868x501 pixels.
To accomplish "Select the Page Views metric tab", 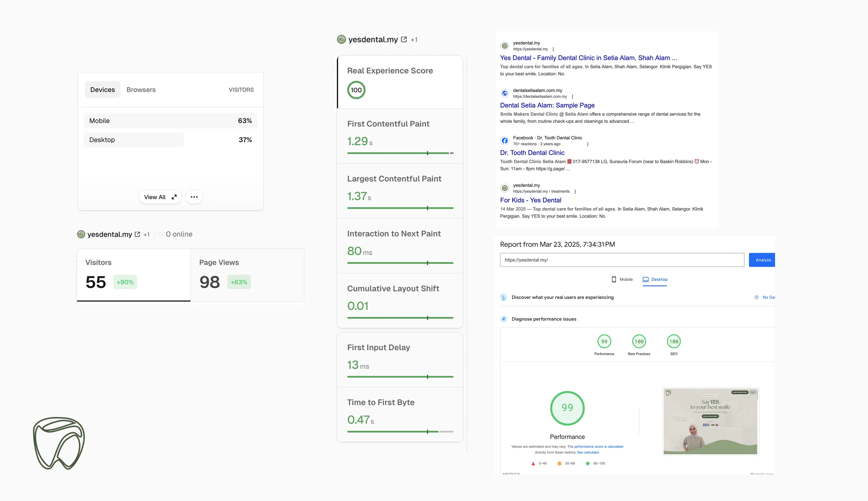I will pos(247,275).
